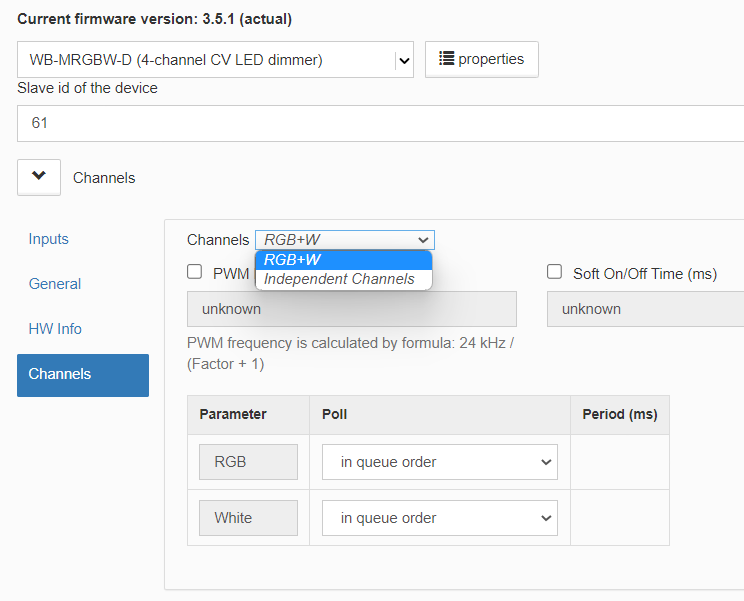The image size is (744, 601).
Task: Click the White parameter name field
Action: 248,518
